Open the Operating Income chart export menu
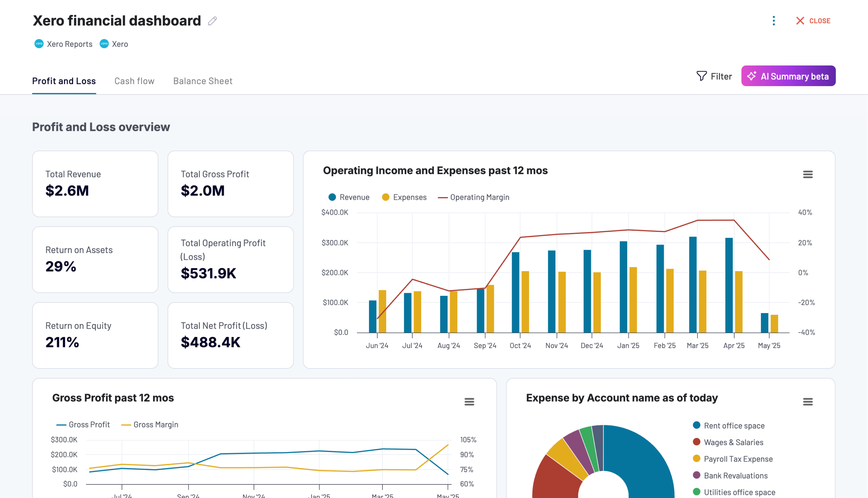The width and height of the screenshot is (868, 498). click(808, 174)
